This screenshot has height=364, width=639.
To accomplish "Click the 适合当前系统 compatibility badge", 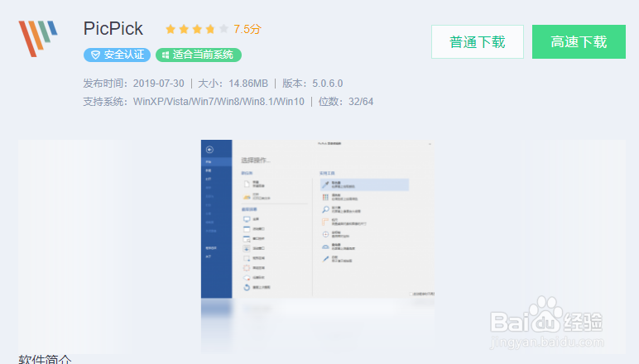I will click(199, 55).
